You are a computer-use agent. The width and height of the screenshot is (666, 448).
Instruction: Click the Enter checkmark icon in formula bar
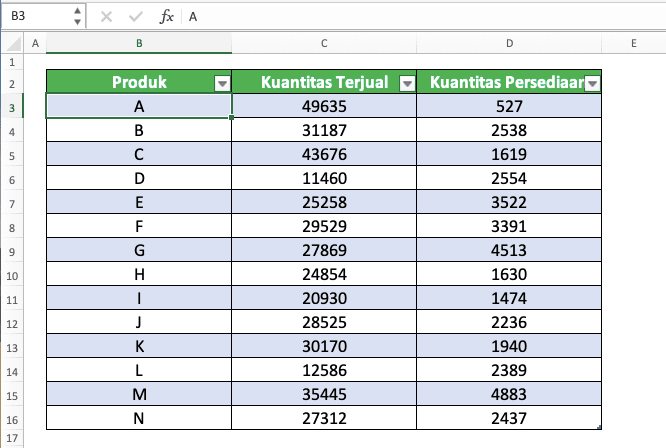coord(135,17)
